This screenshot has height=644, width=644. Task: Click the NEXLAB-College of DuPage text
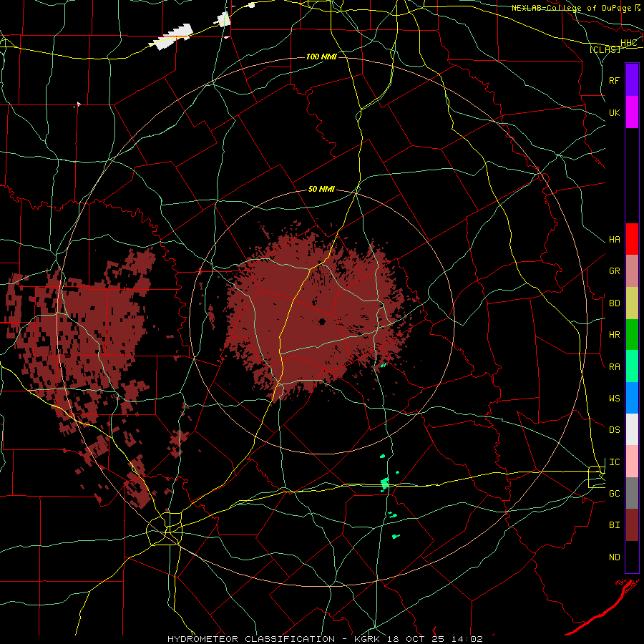[x=571, y=8]
